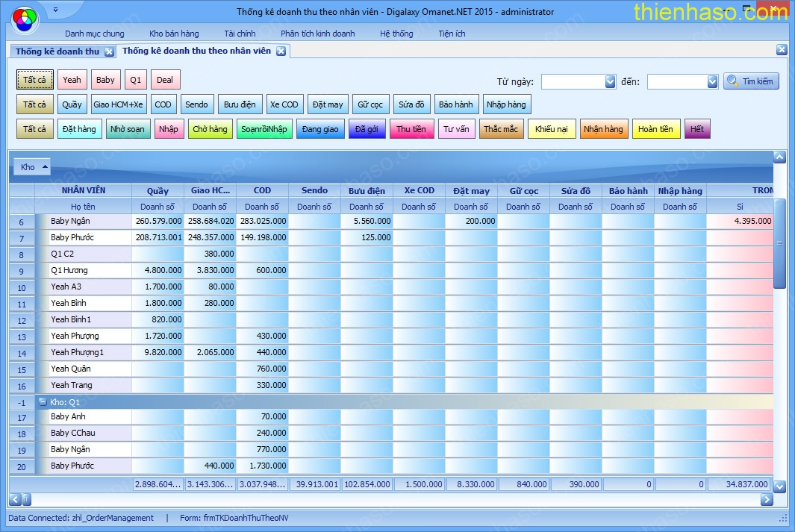Close the Thống kê doanh thu tab
795x532 pixels.
click(x=109, y=51)
